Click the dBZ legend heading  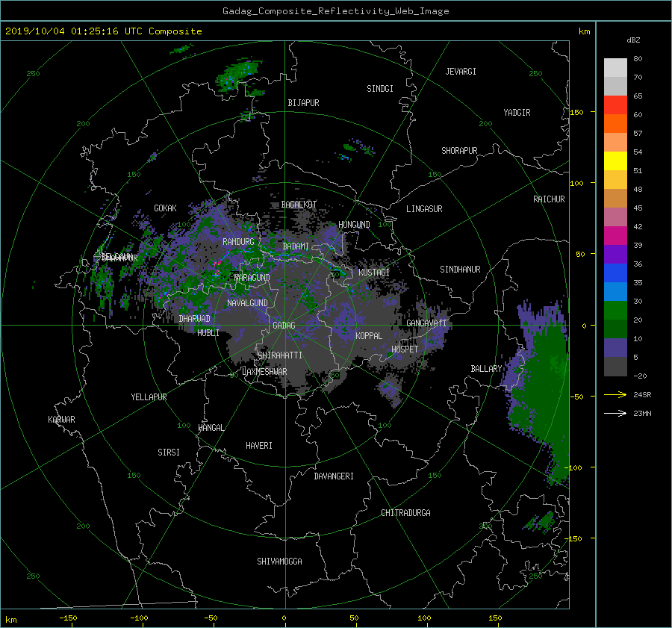coord(633,40)
